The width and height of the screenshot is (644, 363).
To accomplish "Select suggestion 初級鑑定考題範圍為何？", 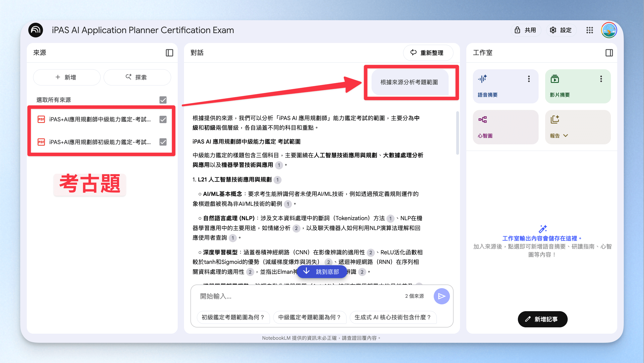I will (x=233, y=317).
